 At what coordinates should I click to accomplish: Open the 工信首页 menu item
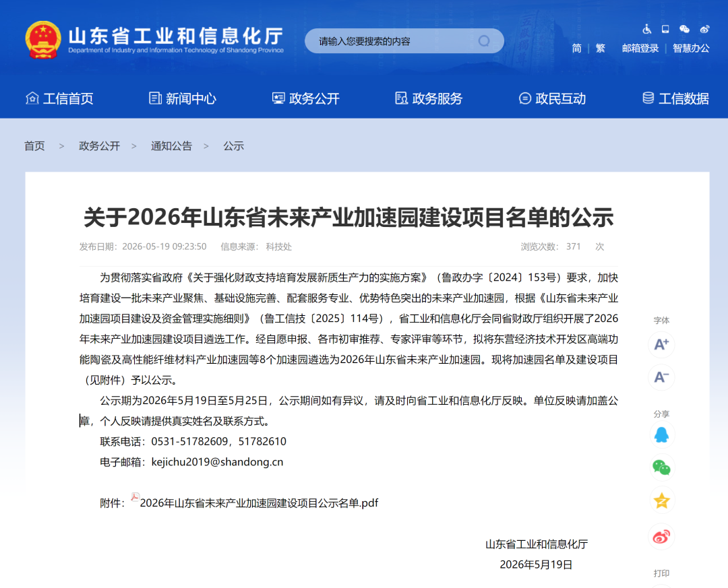click(68, 98)
